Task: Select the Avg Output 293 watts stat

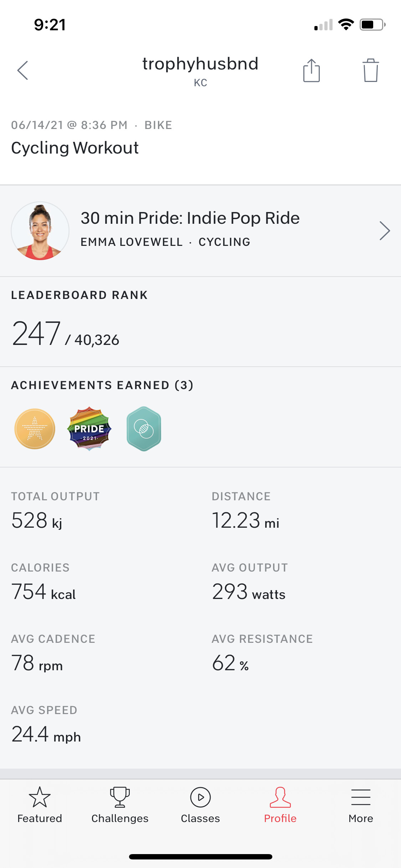Action: [x=248, y=591]
